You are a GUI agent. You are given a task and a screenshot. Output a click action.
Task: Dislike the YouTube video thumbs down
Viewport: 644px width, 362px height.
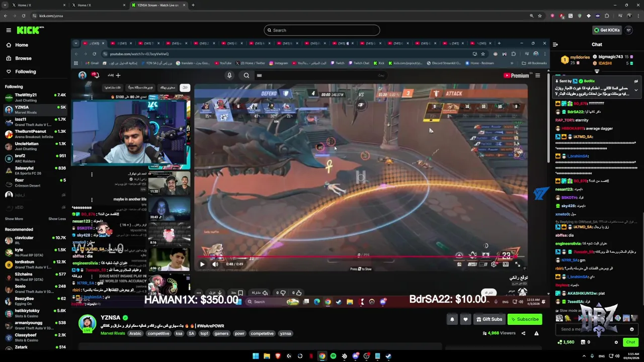282,293
